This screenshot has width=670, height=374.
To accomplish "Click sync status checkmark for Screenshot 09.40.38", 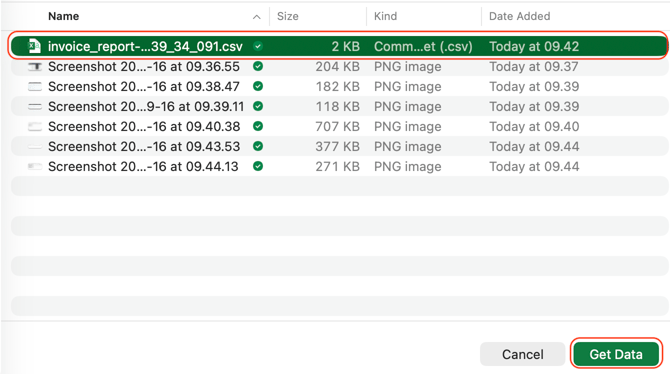I will (258, 127).
